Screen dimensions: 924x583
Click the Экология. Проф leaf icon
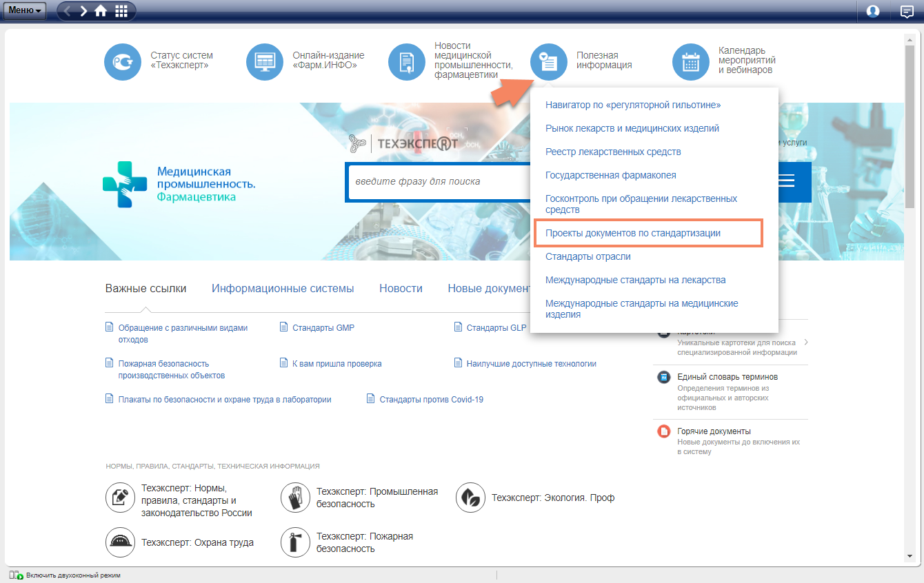tap(470, 498)
